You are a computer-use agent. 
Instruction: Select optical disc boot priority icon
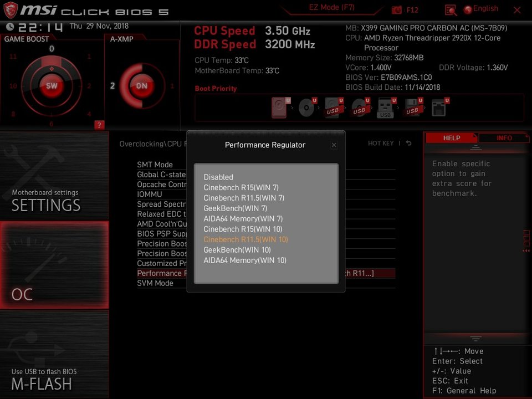pyautogui.click(x=307, y=108)
